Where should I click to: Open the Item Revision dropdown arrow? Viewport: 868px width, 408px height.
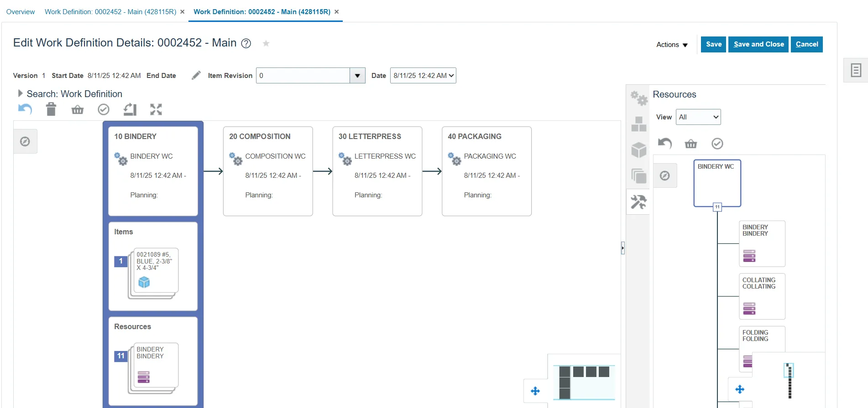tap(357, 76)
